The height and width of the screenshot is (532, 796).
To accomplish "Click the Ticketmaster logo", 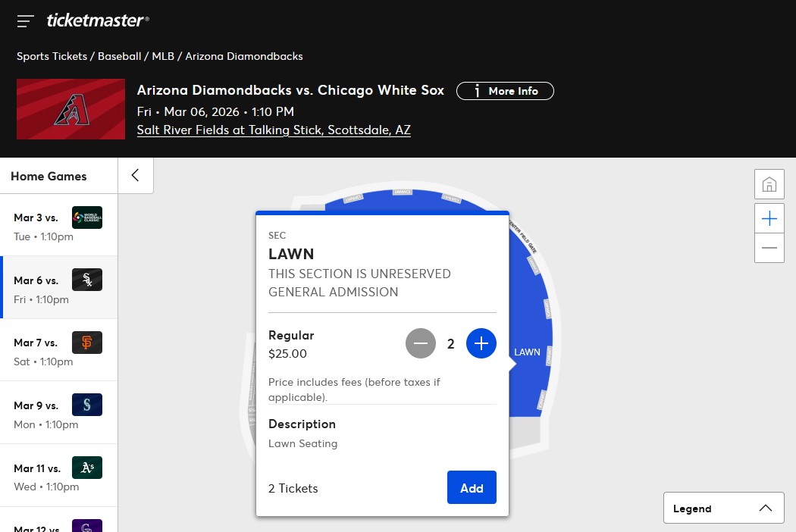I will 98,20.
